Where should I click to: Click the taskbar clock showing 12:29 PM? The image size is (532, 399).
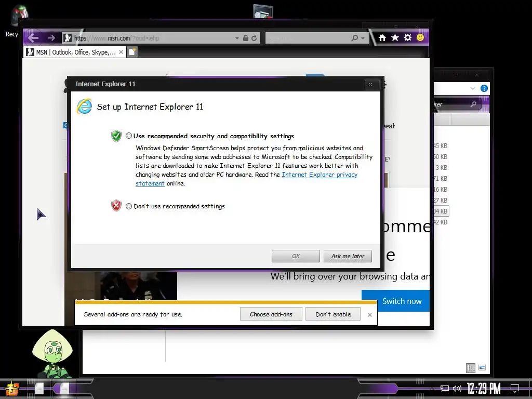pyautogui.click(x=484, y=388)
